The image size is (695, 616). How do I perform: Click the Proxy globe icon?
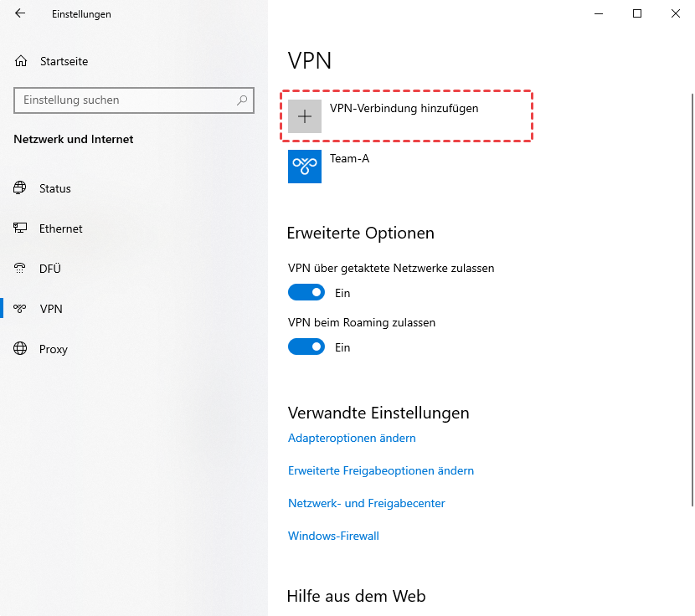[20, 349]
